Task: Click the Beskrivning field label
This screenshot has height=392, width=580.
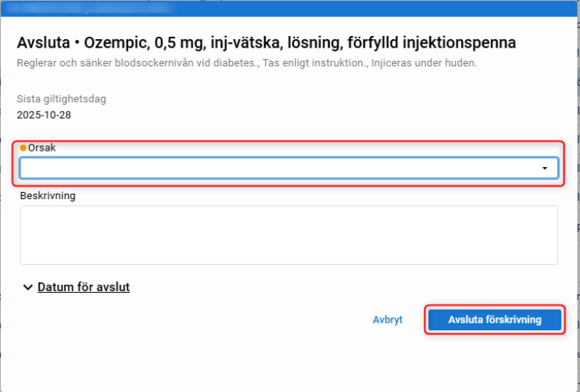Action: tap(47, 196)
